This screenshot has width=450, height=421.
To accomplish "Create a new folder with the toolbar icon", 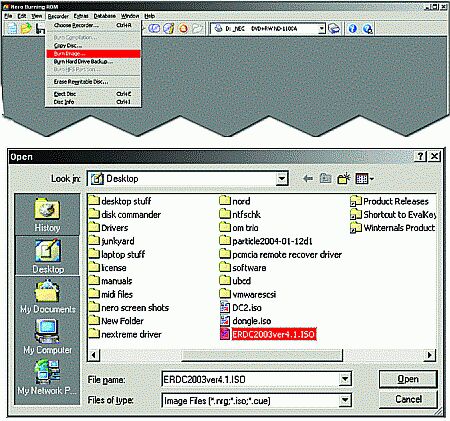I will 344,179.
